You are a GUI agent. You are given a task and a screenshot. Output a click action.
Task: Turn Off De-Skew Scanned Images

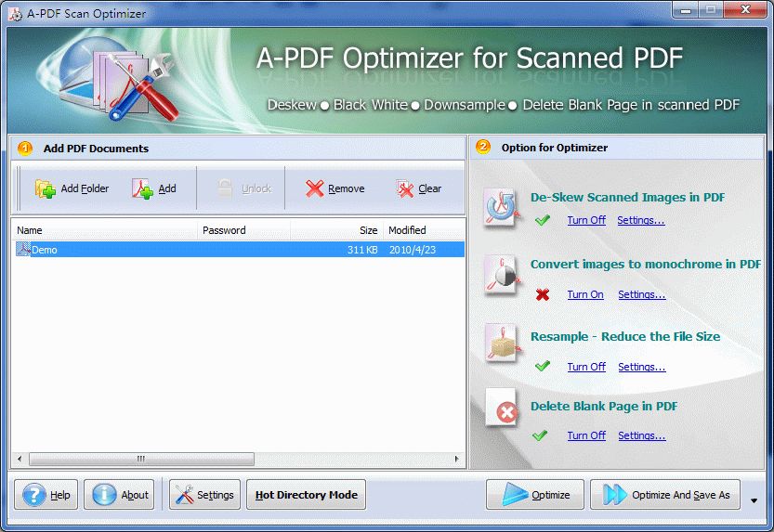(x=586, y=220)
